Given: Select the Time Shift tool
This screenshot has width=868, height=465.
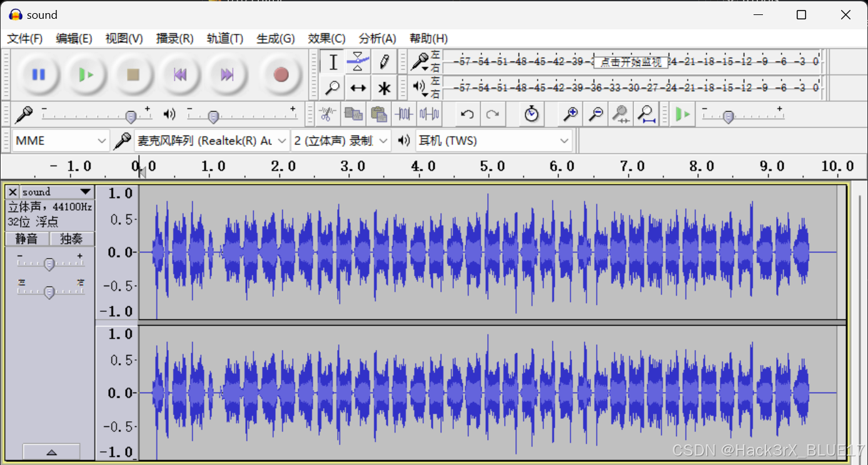Looking at the screenshot, I should (358, 88).
